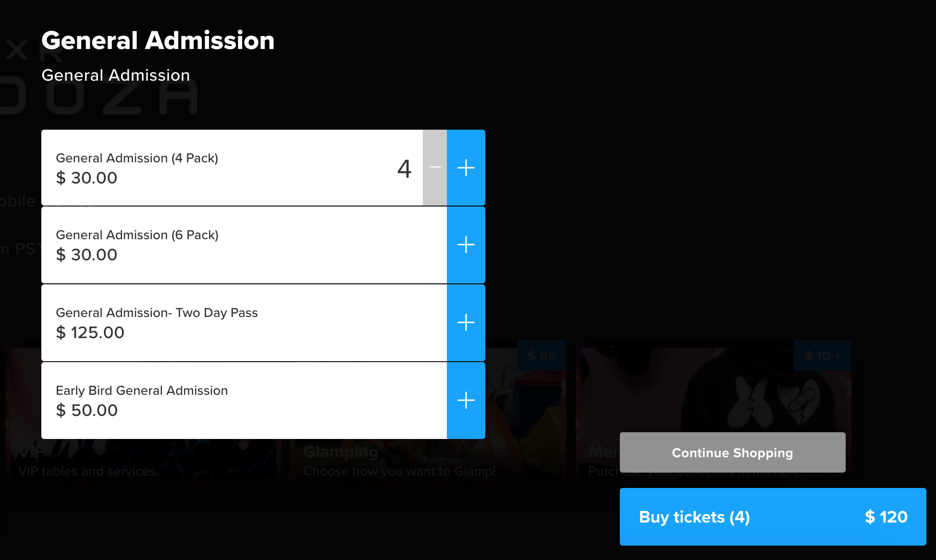Click the dimmed $ 10 + price badge
The height and width of the screenshot is (560, 936).
pos(823,356)
